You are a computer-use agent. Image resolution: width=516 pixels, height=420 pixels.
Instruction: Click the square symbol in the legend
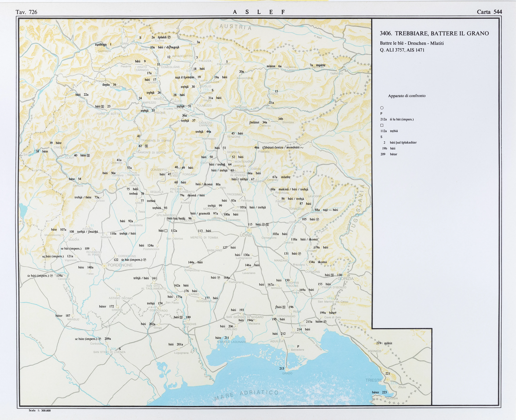(x=382, y=125)
